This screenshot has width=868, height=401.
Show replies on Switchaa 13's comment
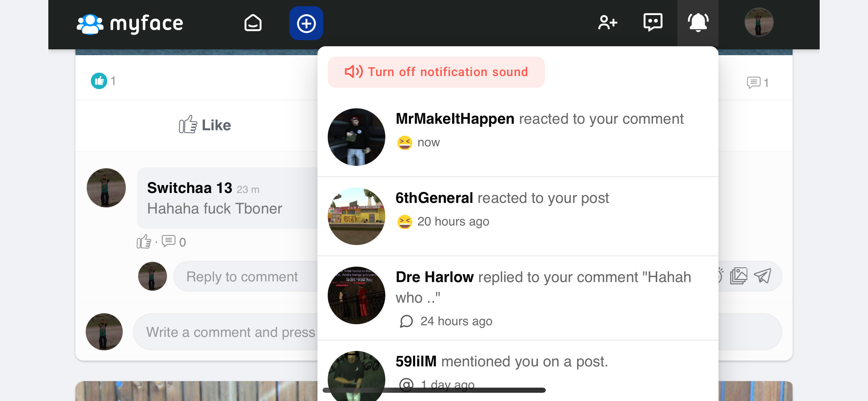(x=174, y=242)
